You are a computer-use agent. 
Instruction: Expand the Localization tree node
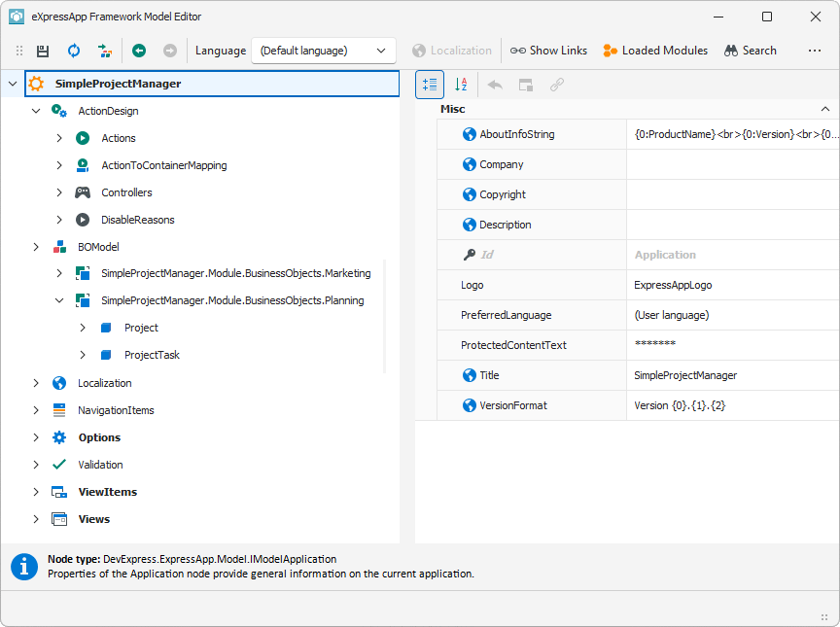[36, 383]
